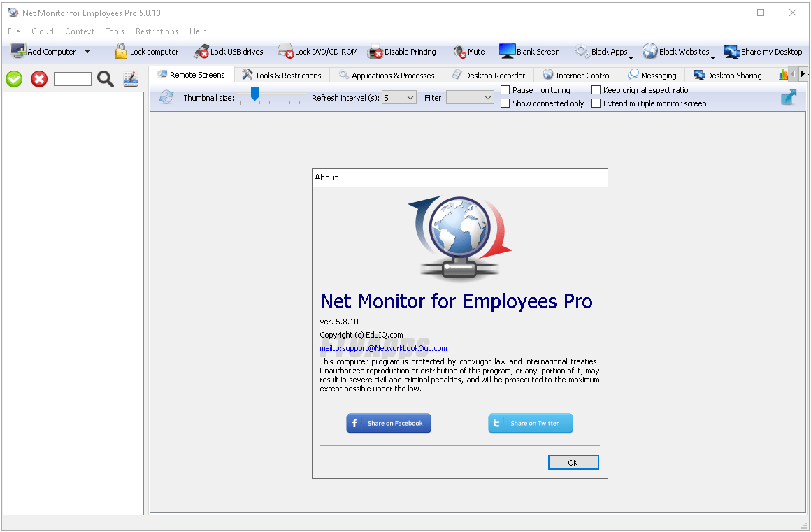
Task: Click the chart icon tab at the tab strip's right end
Action: [783, 74]
